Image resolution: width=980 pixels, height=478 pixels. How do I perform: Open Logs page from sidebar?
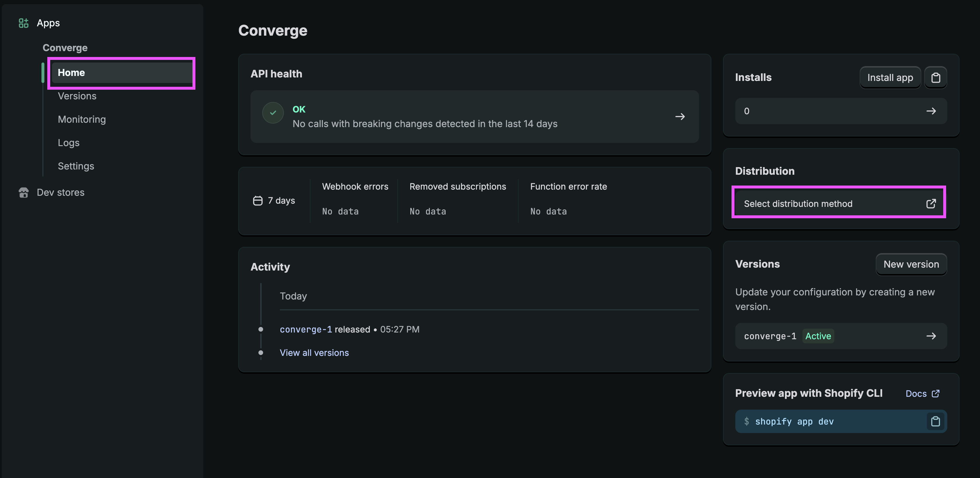(69, 143)
